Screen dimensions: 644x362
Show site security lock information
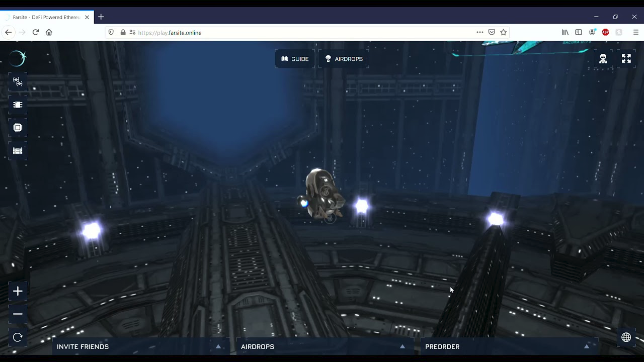coord(123,32)
